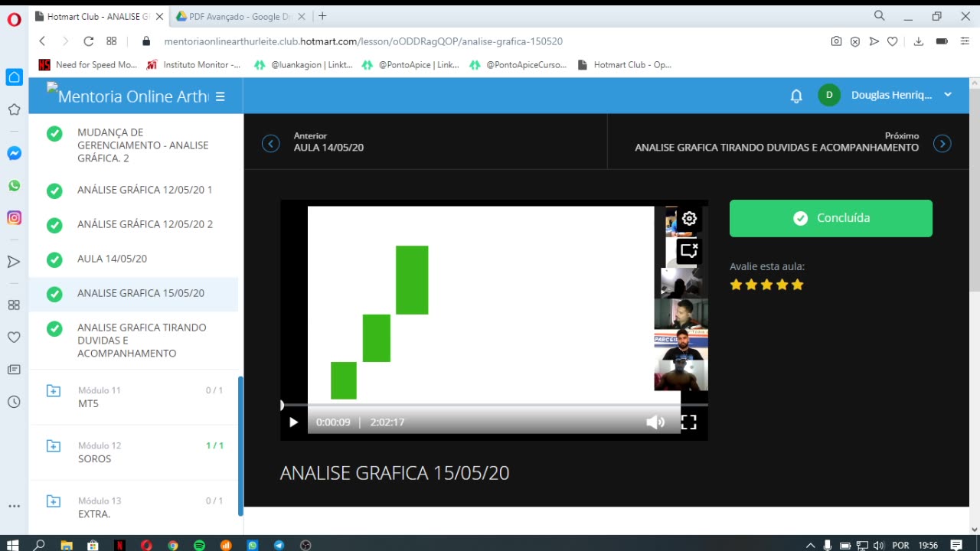Open history clock in Opera sidebar
980x551 pixels.
(x=14, y=402)
